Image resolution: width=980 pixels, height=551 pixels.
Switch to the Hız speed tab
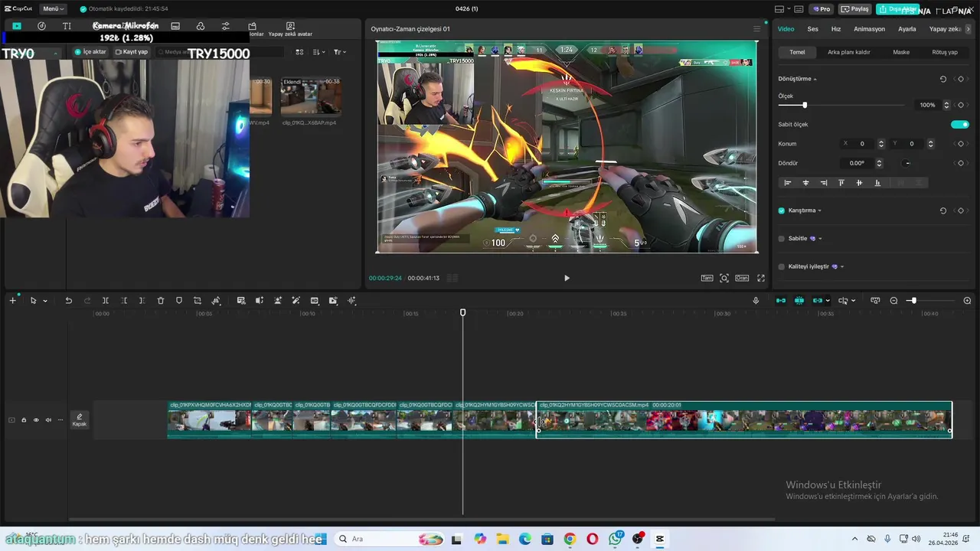click(x=836, y=29)
